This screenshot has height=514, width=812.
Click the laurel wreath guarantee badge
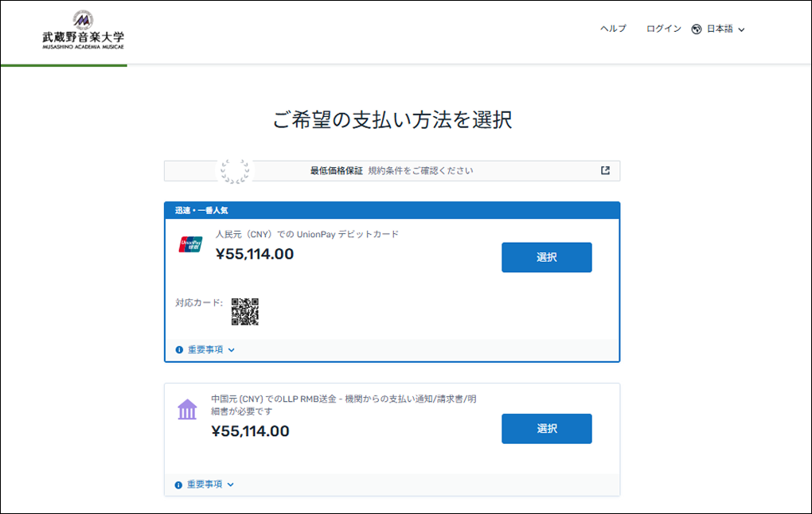(x=234, y=170)
